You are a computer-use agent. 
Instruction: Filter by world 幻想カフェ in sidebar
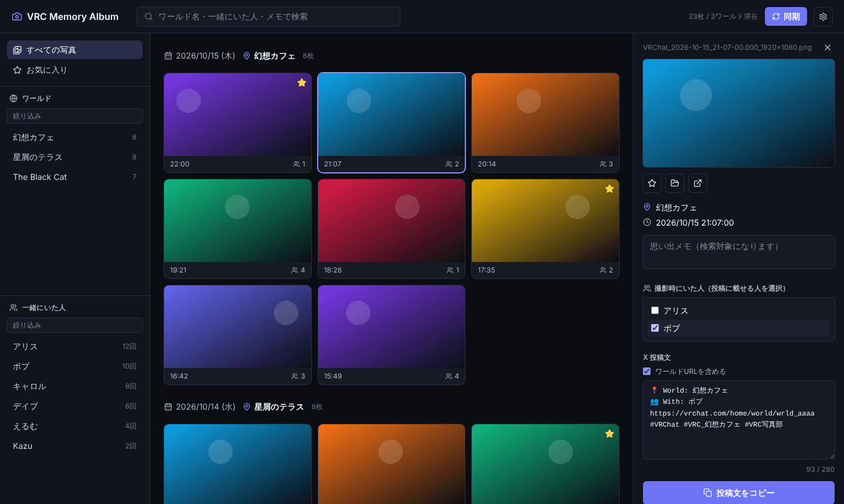point(74,137)
